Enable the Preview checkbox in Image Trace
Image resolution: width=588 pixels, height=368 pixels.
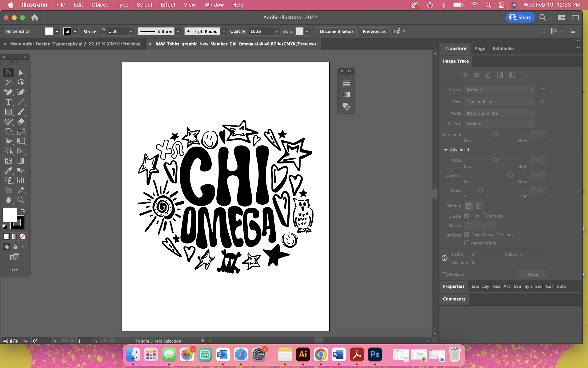point(444,275)
